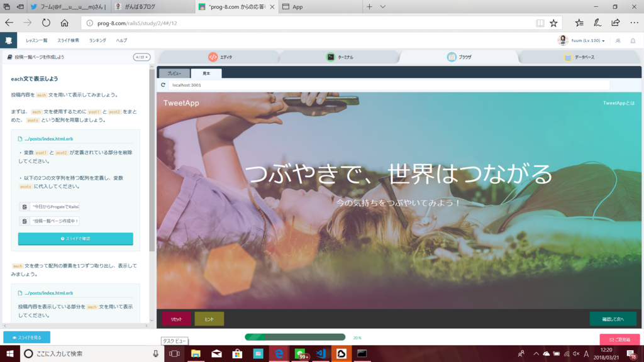The width and height of the screenshot is (644, 362).
Task: Click the スライドを見る button
Action: [26, 337]
